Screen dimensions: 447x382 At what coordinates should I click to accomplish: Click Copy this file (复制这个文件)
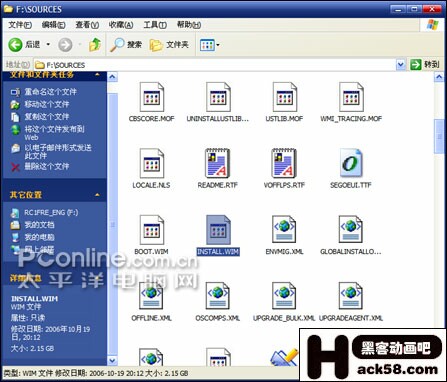tap(40, 117)
